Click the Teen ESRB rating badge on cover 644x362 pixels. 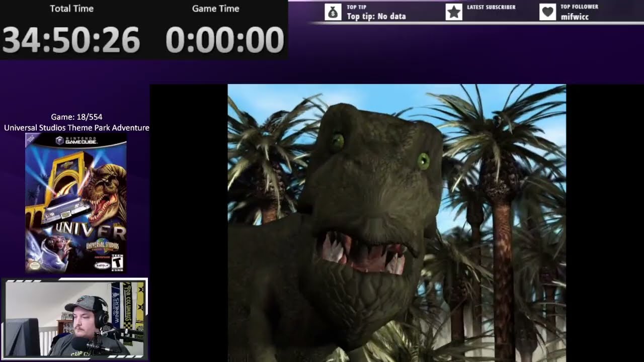[117, 262]
